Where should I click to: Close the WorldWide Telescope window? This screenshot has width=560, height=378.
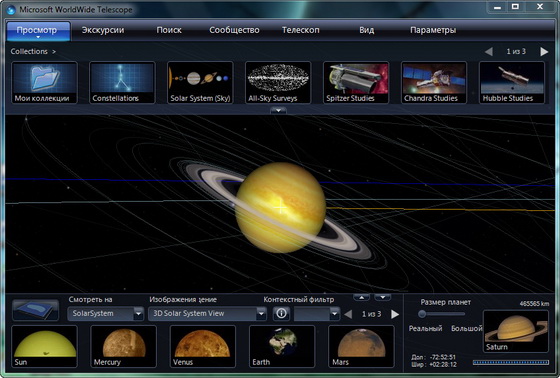click(540, 7)
